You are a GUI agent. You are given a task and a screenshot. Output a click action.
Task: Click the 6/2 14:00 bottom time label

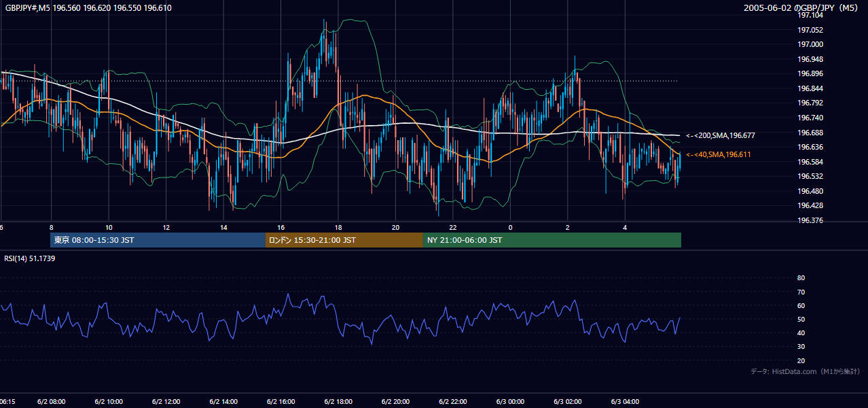[223, 402]
